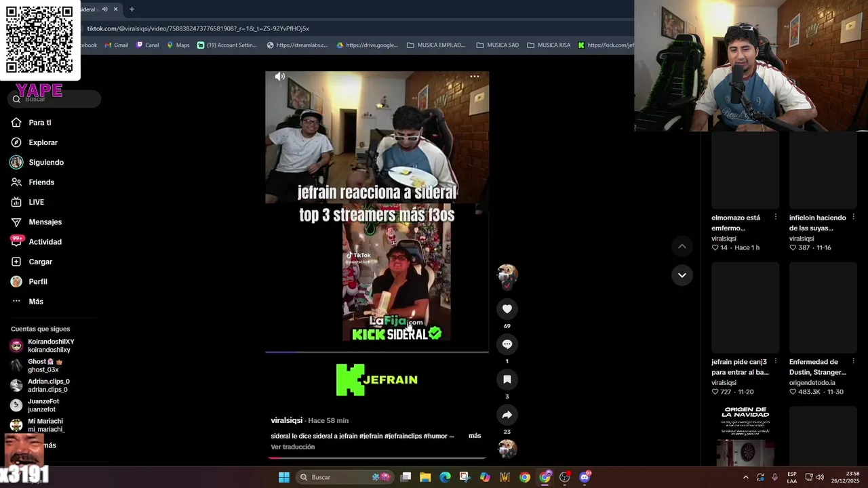Open Maps bookmark

(x=178, y=45)
